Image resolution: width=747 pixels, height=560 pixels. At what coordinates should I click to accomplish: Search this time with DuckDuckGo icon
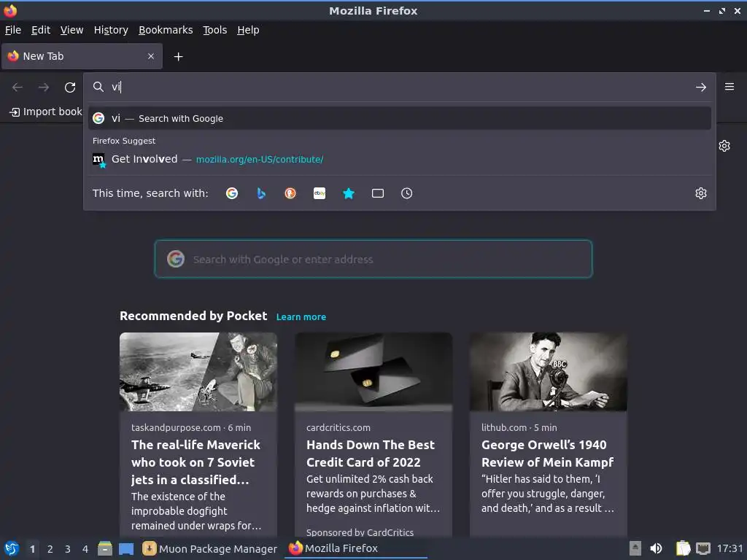click(x=290, y=193)
